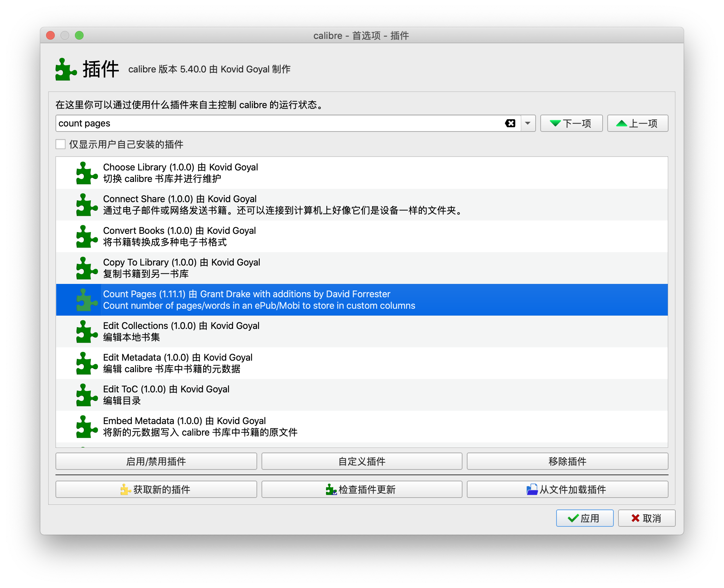The height and width of the screenshot is (588, 724).
Task: Open 获取新的插件 dialog
Action: pyautogui.click(x=156, y=490)
